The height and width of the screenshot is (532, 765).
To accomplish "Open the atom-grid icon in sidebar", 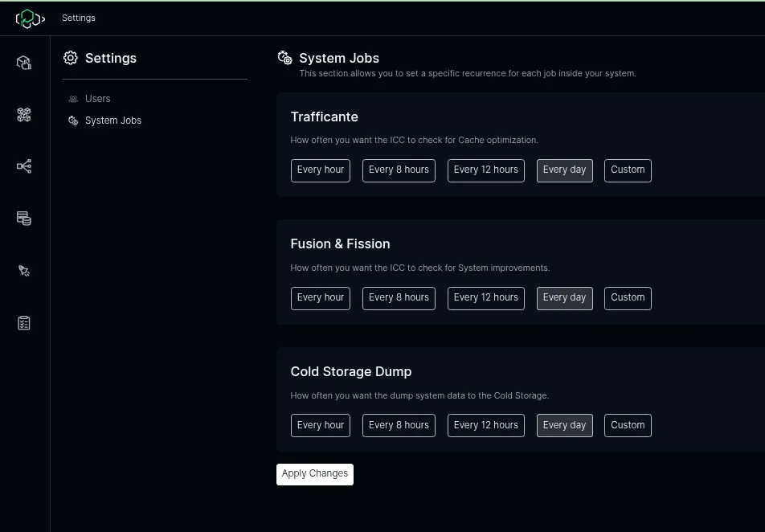I will pyautogui.click(x=24, y=115).
